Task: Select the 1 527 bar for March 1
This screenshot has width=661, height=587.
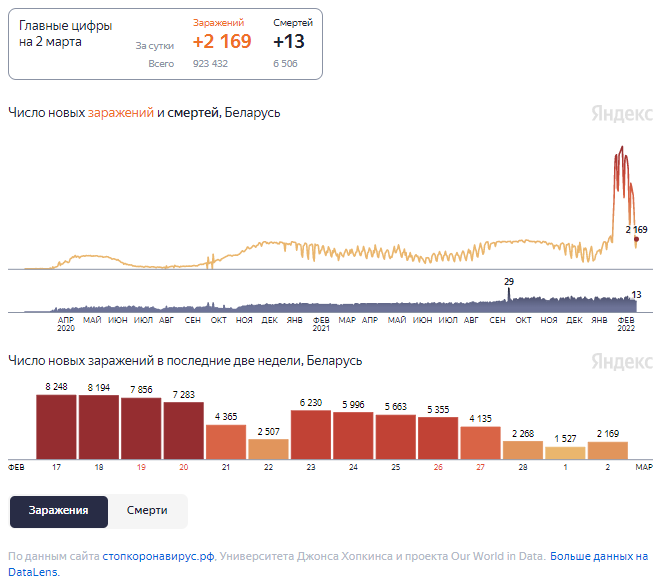Action: (x=565, y=453)
